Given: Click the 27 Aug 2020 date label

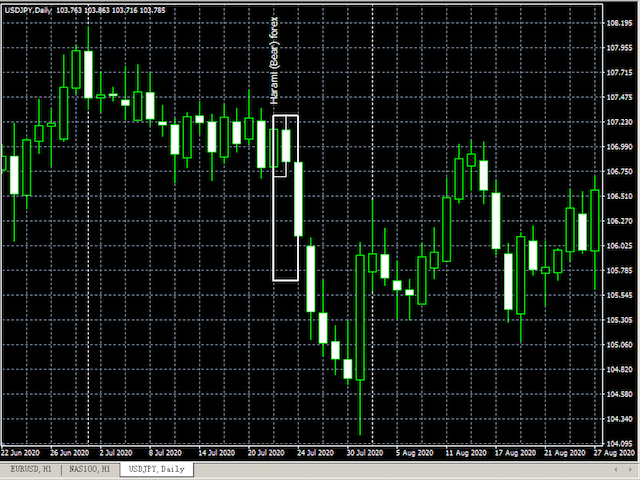Looking at the screenshot, I should click(x=614, y=453).
